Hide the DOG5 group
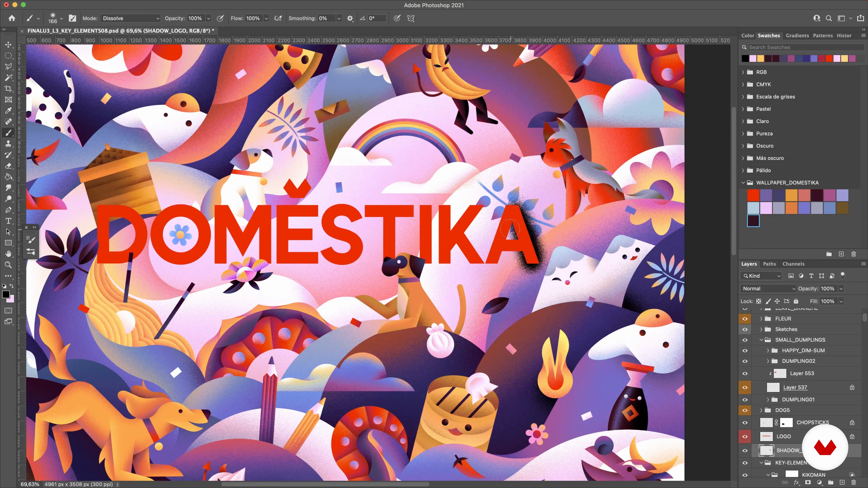 tap(745, 410)
